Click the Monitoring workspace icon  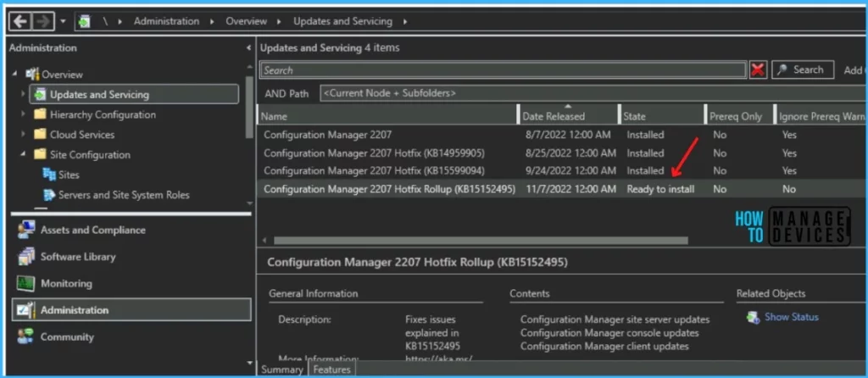coord(26,283)
